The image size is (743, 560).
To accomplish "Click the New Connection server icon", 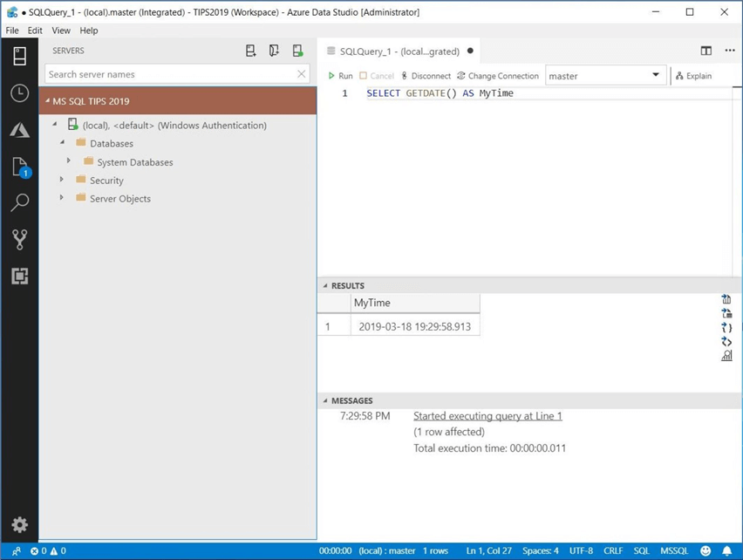I will pyautogui.click(x=250, y=51).
